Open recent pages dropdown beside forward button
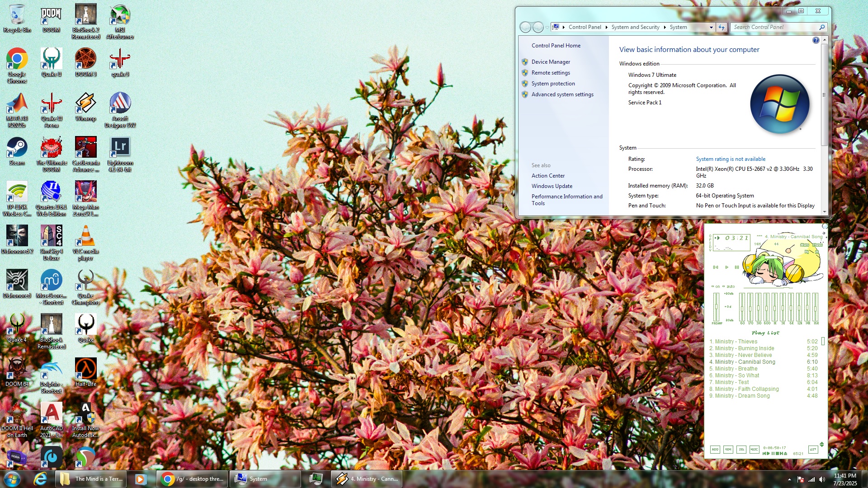Screen dimensions: 868x488 [547, 27]
